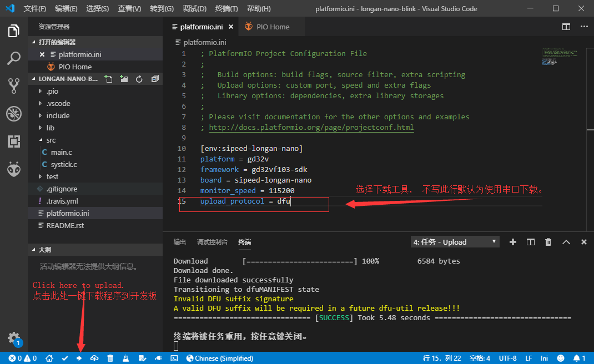Open the Search view in activity bar
The width and height of the screenshot is (594, 364).
[x=14, y=58]
